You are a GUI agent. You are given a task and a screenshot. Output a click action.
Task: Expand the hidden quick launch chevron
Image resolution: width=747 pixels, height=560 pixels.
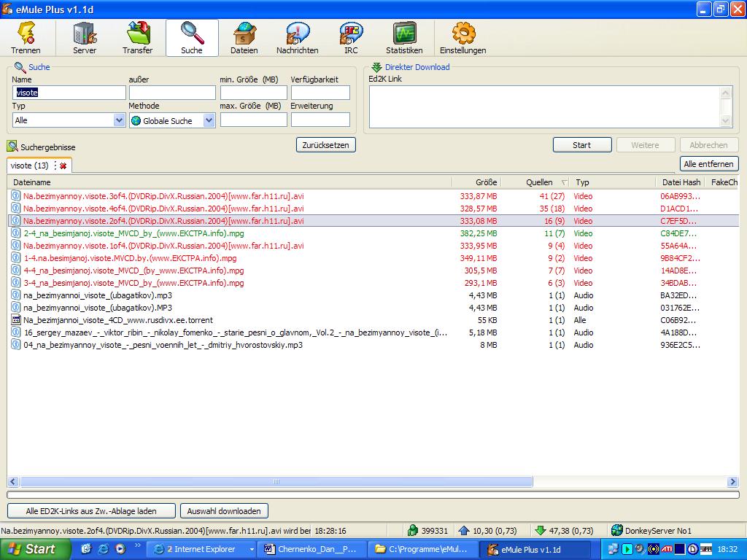(138, 545)
